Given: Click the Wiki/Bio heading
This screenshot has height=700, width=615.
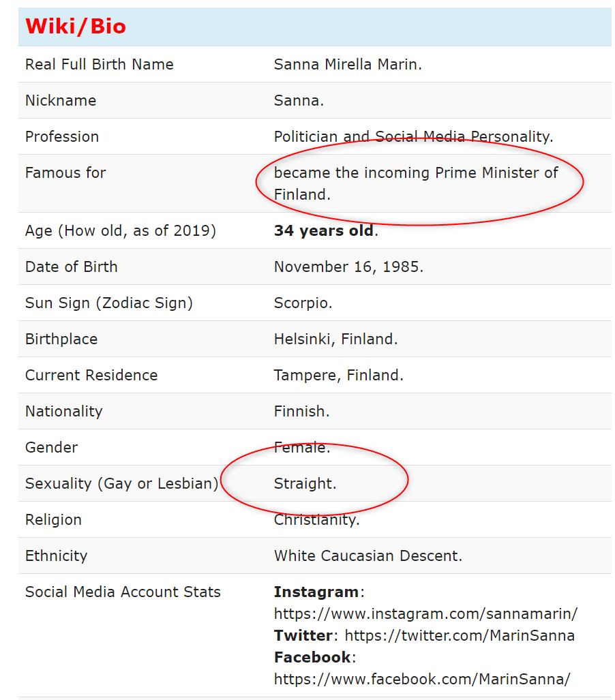Looking at the screenshot, I should [x=76, y=27].
